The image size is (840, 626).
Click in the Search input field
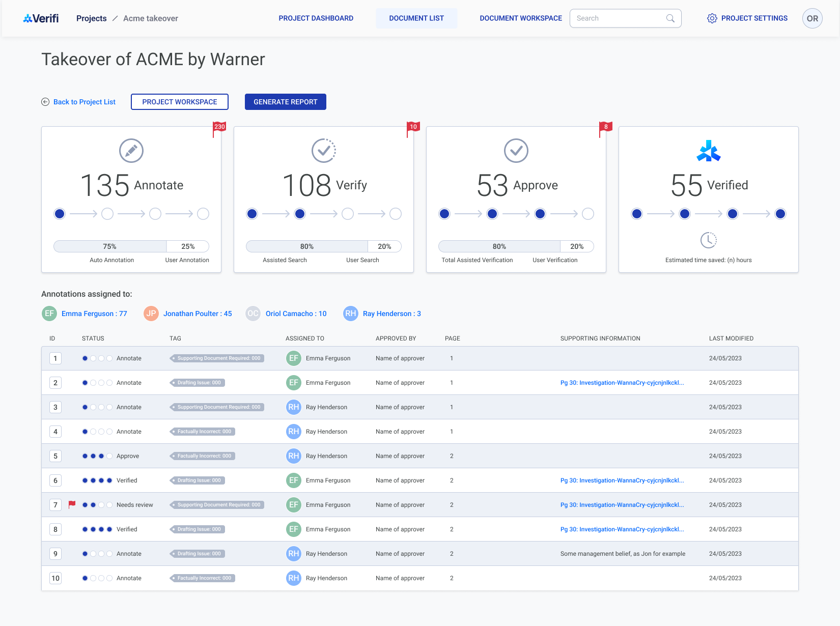click(626, 18)
